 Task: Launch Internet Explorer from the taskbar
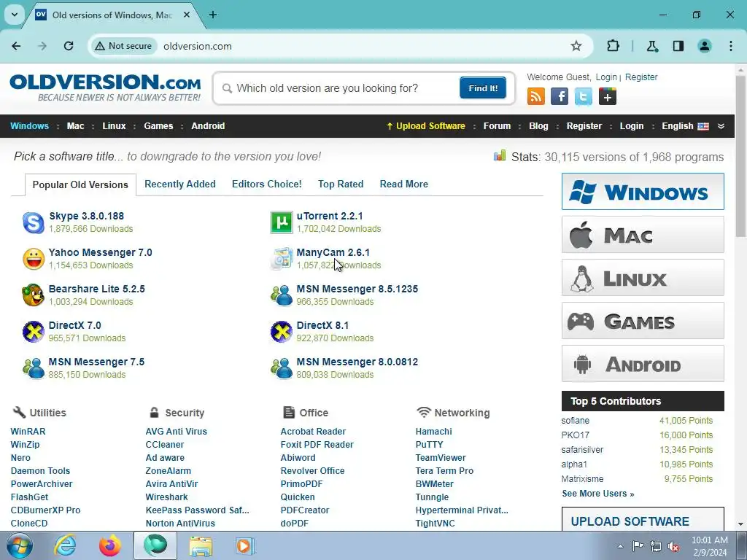click(x=65, y=545)
